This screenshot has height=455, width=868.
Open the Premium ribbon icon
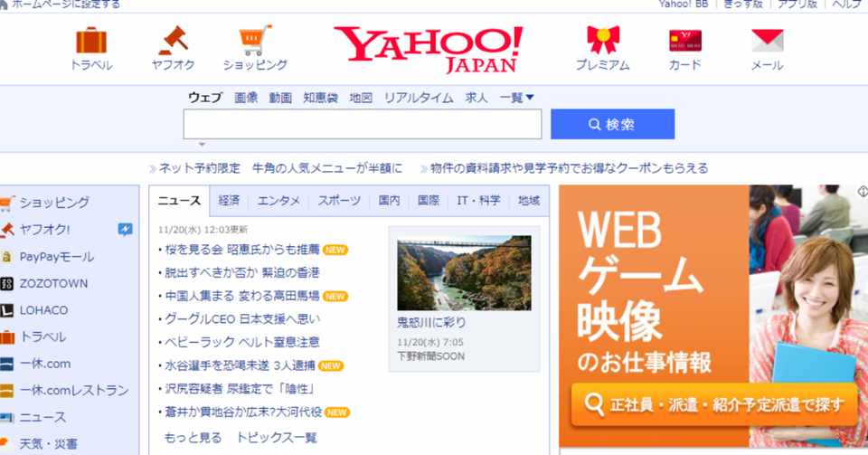click(603, 40)
